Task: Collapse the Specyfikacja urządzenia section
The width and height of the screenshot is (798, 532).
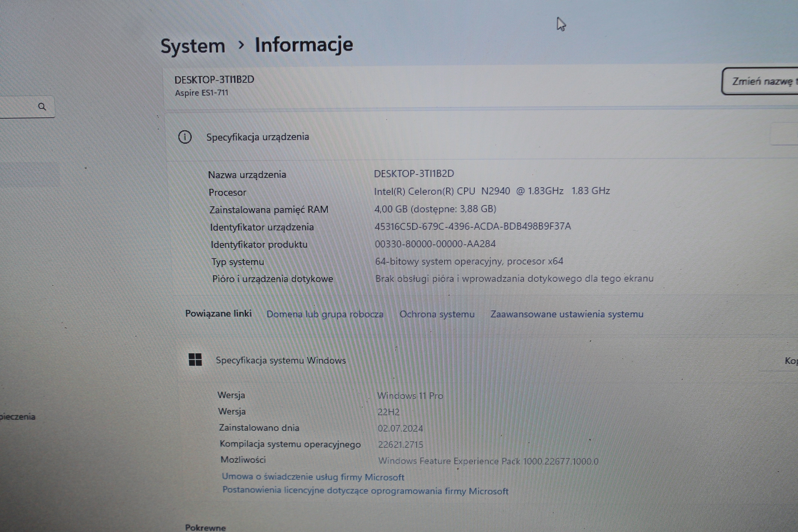Action: pyautogui.click(x=258, y=137)
